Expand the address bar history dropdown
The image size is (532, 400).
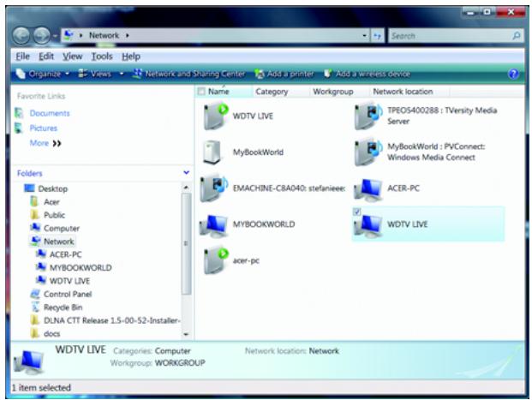pyautogui.click(x=364, y=35)
